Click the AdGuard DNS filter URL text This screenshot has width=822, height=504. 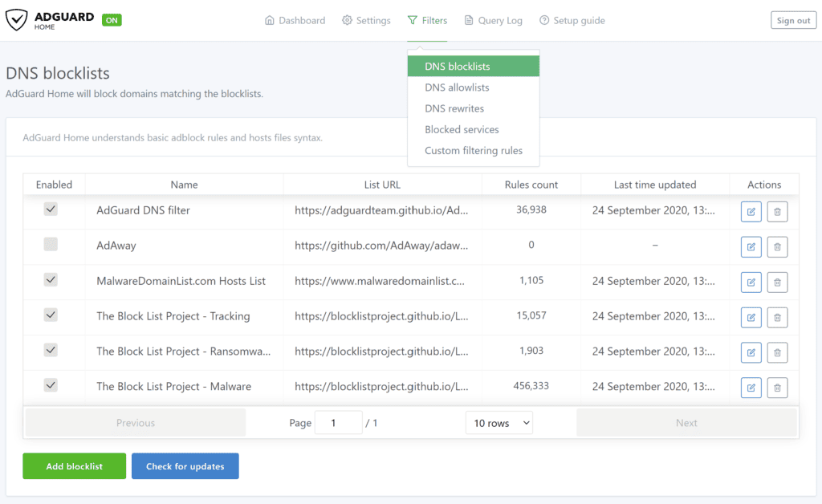click(381, 210)
